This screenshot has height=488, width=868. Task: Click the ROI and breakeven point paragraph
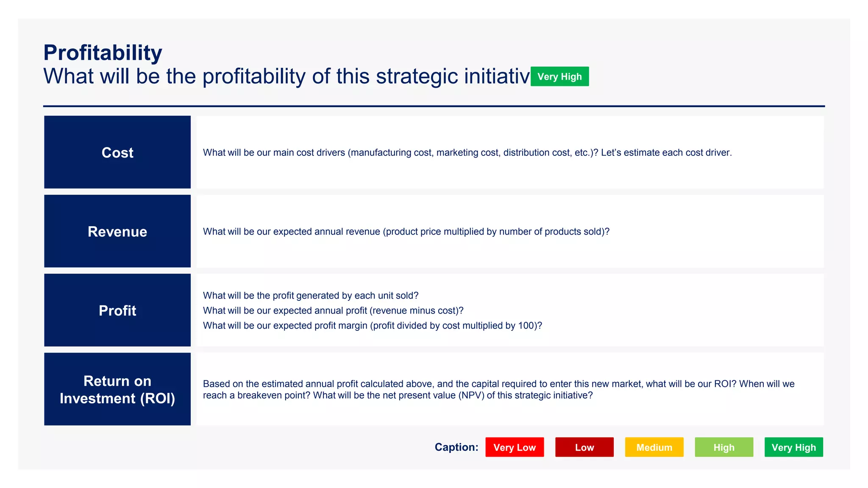click(x=498, y=389)
